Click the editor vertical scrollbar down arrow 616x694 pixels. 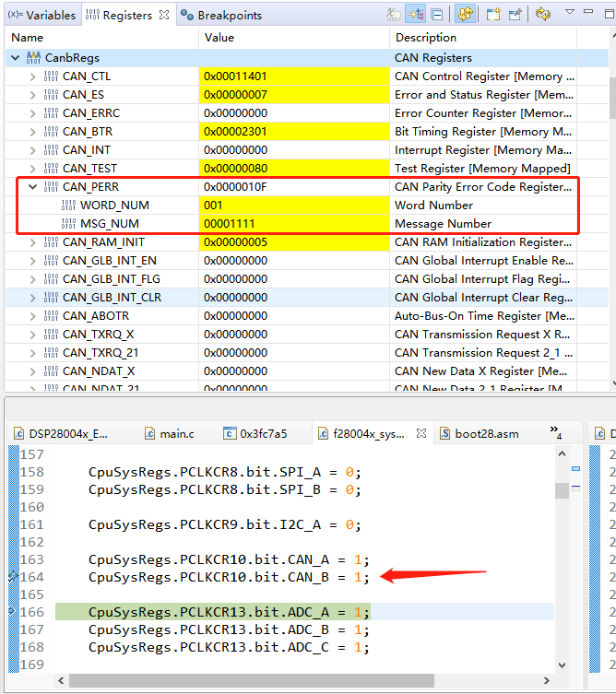[x=562, y=665]
